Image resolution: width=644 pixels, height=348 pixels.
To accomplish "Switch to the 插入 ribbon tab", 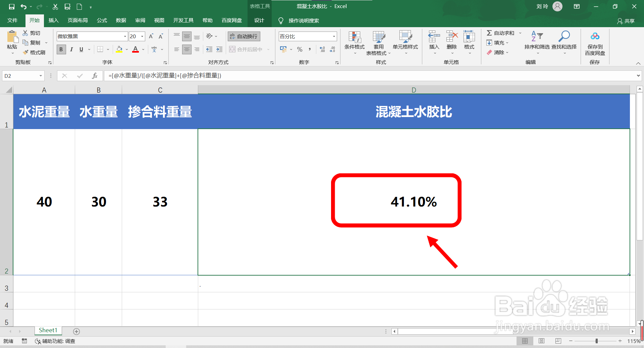I will (53, 20).
